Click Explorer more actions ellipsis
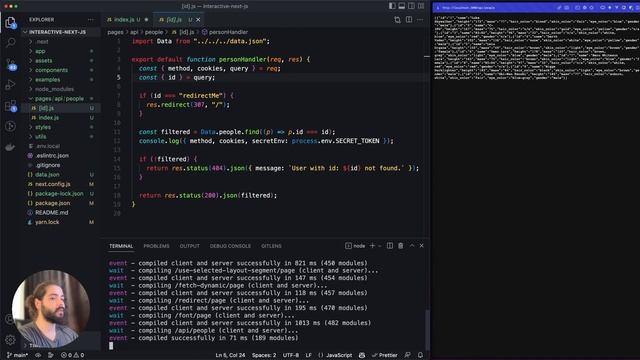This screenshot has width=640, height=360. (x=91, y=20)
